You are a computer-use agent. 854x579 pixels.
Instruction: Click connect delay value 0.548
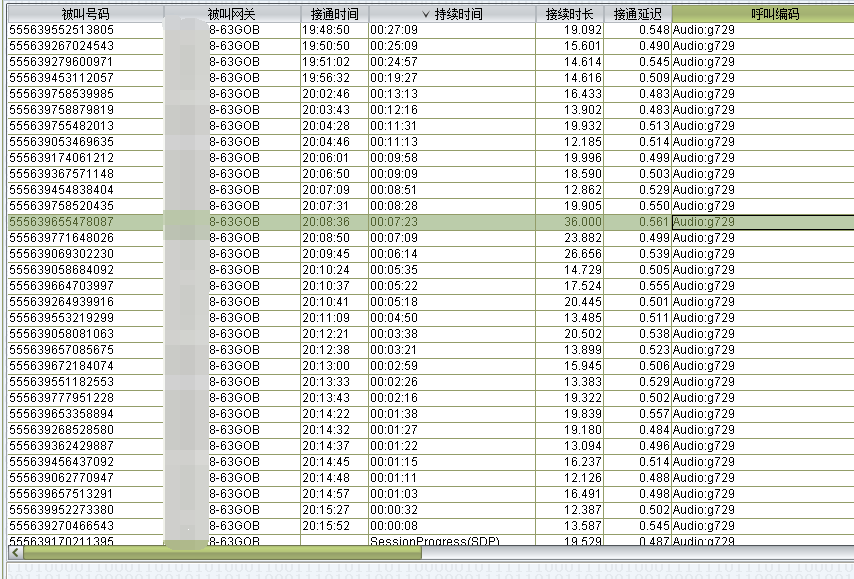pyautogui.click(x=654, y=30)
